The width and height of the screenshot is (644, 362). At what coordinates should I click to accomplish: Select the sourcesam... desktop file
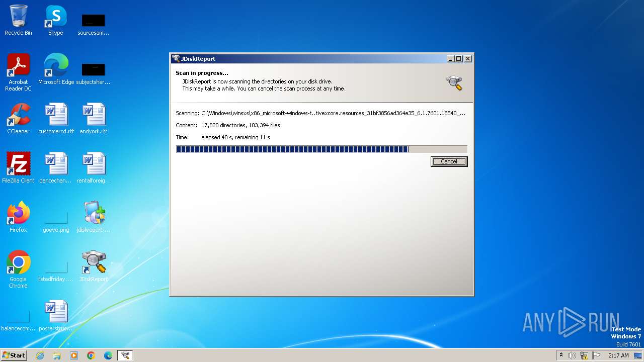pos(93,24)
